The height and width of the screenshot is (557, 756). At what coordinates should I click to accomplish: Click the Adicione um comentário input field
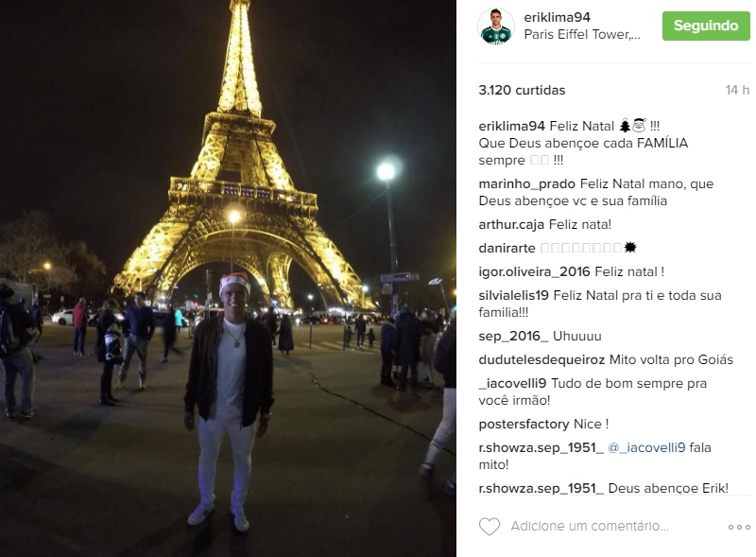click(x=590, y=526)
